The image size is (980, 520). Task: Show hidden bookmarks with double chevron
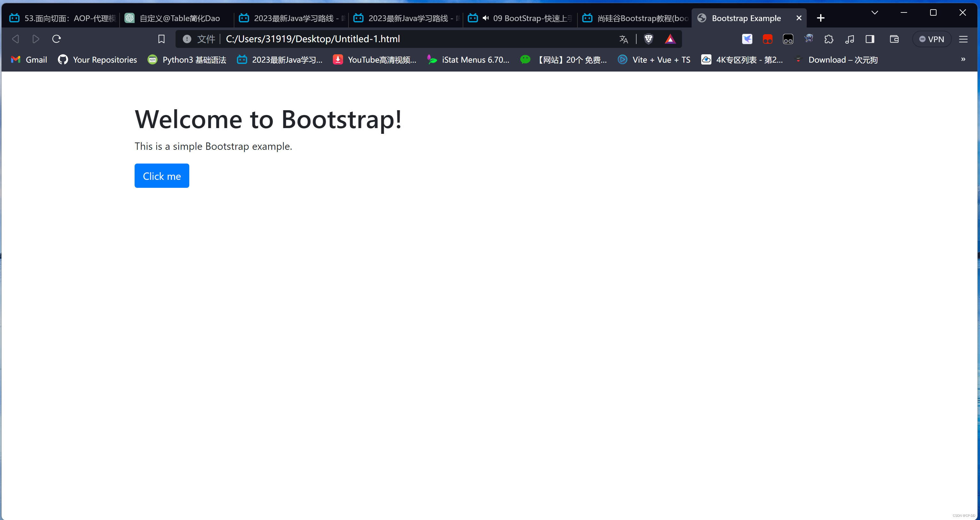963,59
